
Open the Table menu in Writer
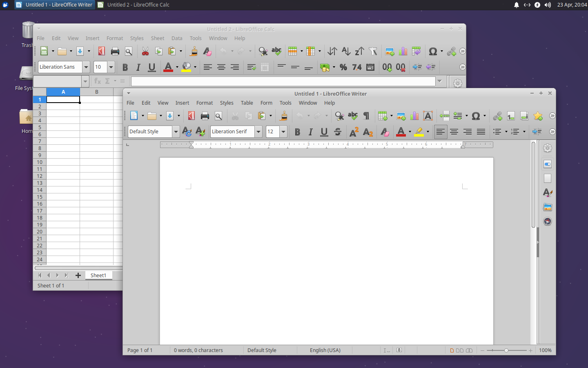click(247, 103)
